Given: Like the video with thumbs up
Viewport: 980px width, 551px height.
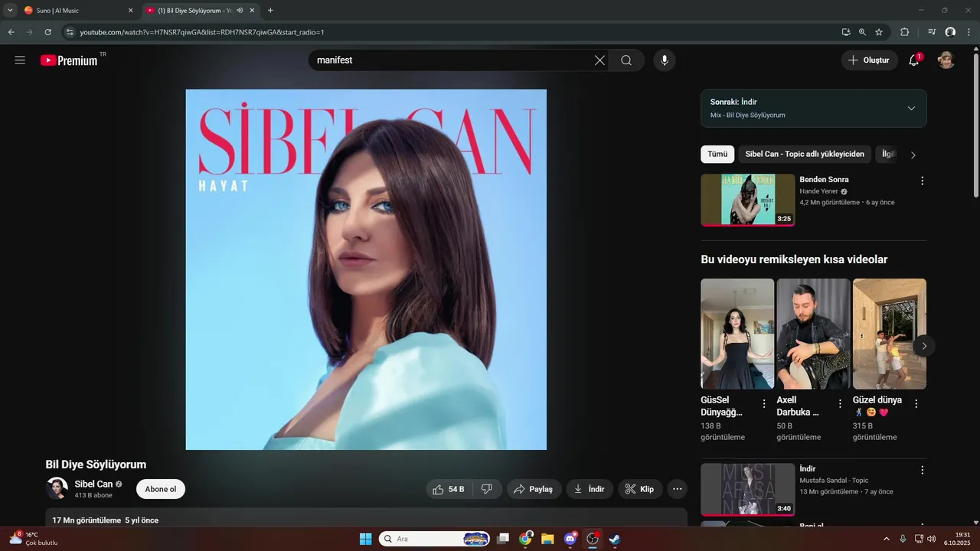Looking at the screenshot, I should [449, 489].
